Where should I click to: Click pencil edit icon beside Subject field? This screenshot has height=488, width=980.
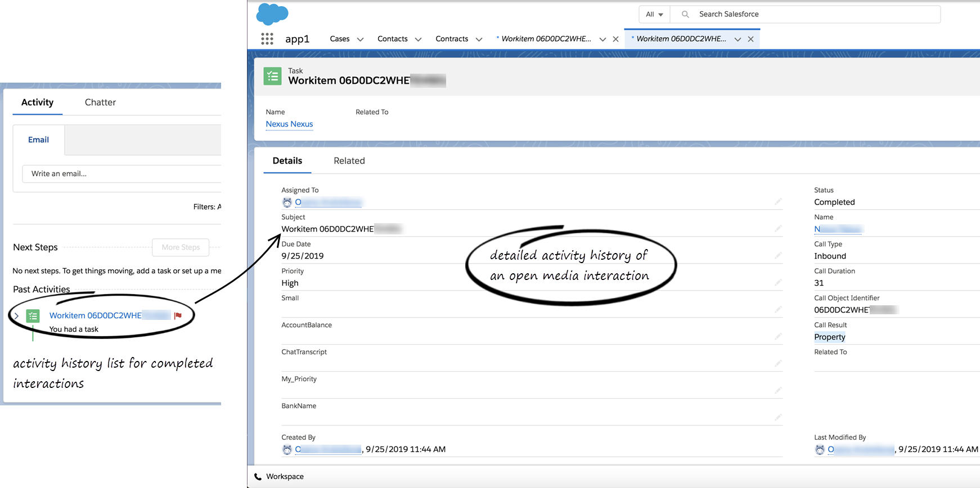[x=778, y=228]
